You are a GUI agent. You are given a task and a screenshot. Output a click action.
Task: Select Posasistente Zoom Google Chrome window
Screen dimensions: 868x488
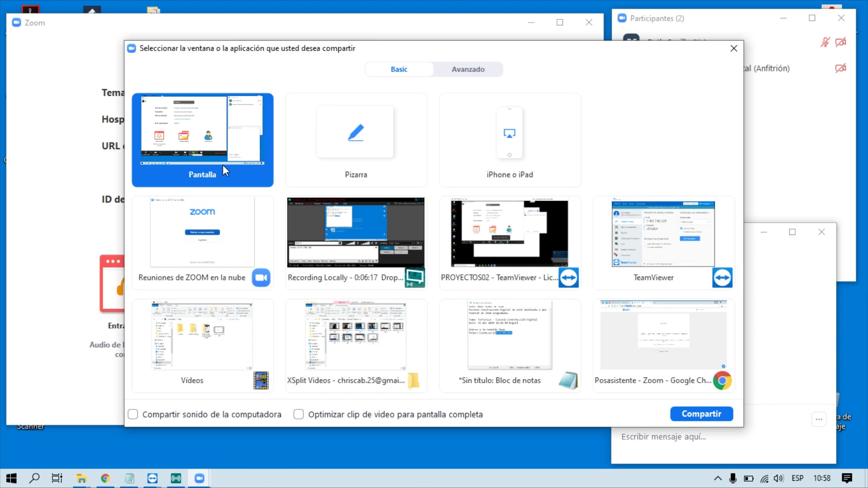pyautogui.click(x=664, y=346)
